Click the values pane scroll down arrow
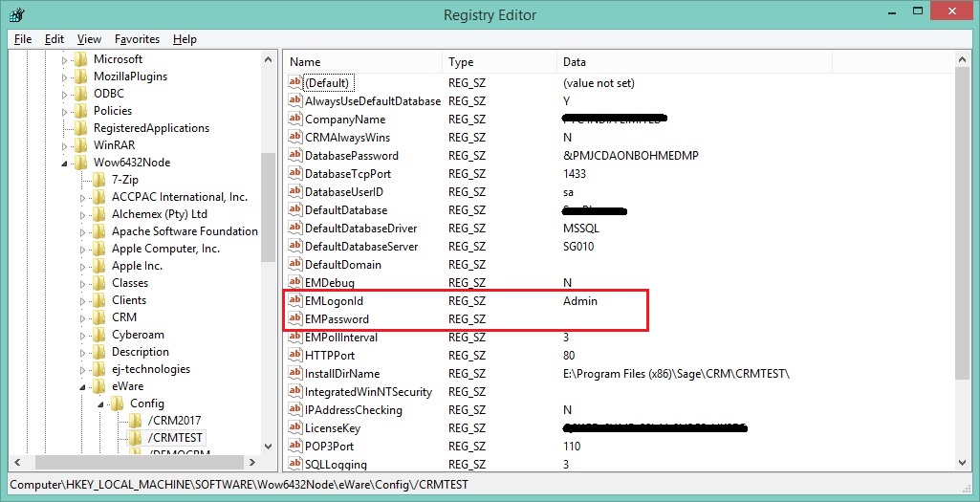The height and width of the screenshot is (502, 980). (x=964, y=464)
